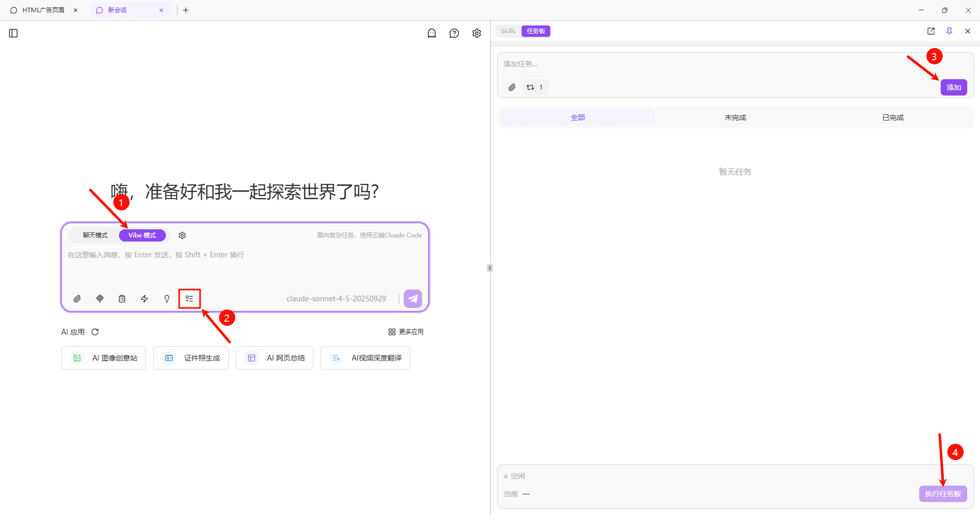This screenshot has height=527, width=980.
Task: Click the multi-attachment stacked clip icon
Action: coord(100,299)
